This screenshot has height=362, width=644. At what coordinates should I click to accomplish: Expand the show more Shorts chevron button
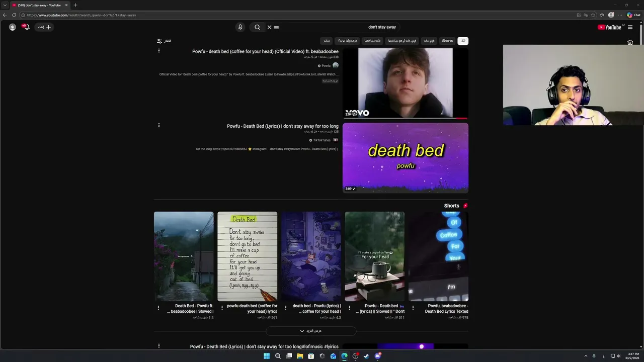click(x=311, y=331)
